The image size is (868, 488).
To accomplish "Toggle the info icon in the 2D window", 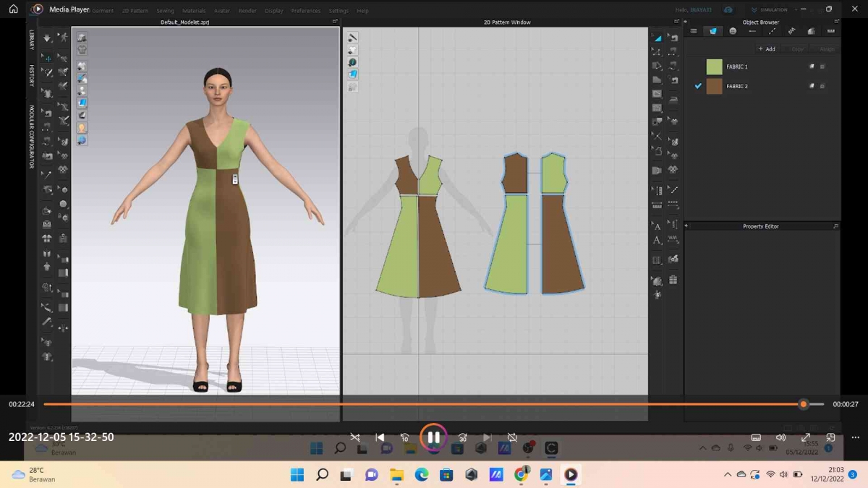I will (353, 62).
